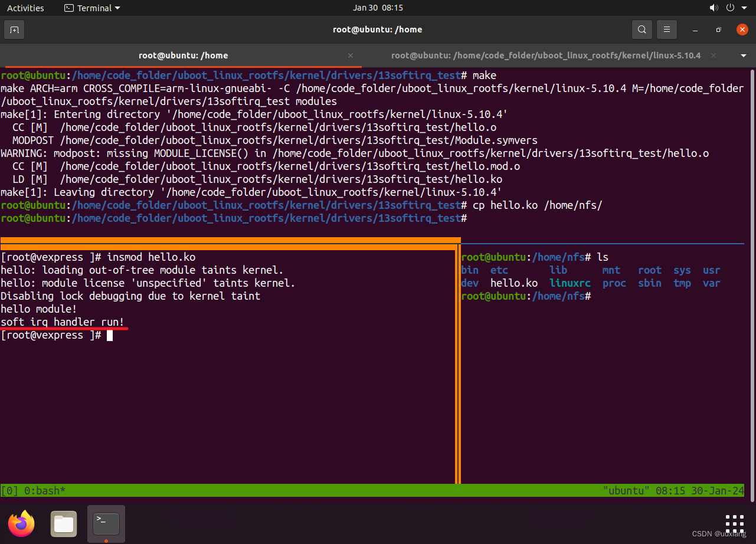Select the WARNING: modpost missing MODULE_LICENSE line

355,153
